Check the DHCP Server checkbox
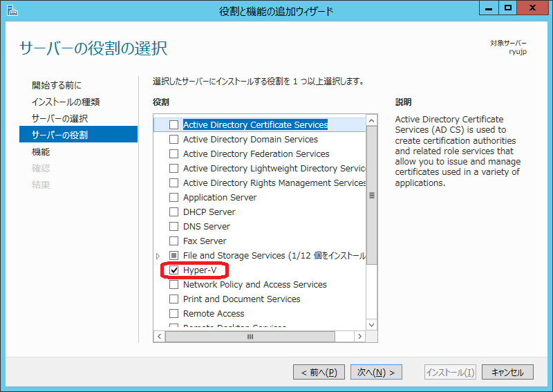 pos(174,212)
